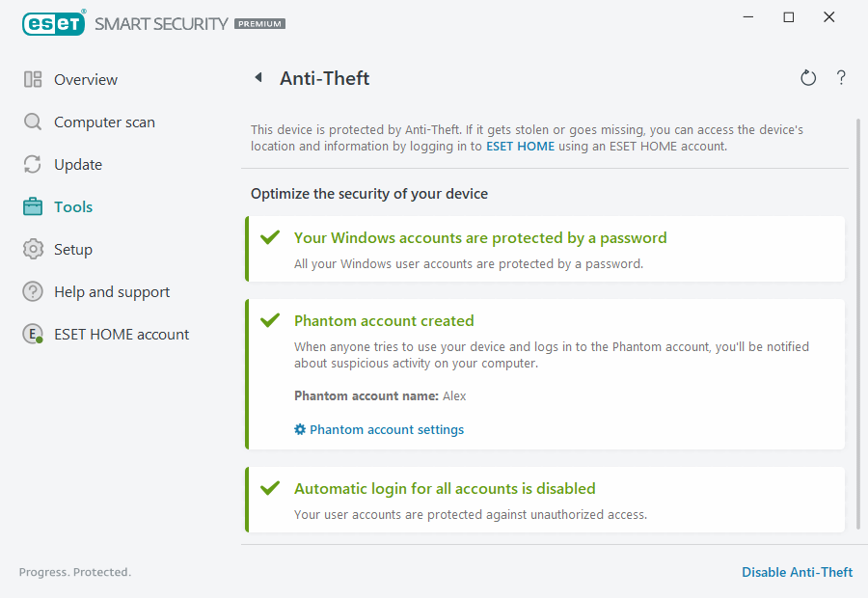Select the Computer scan magnifier icon
Screen dimensions: 868x598
point(30,122)
